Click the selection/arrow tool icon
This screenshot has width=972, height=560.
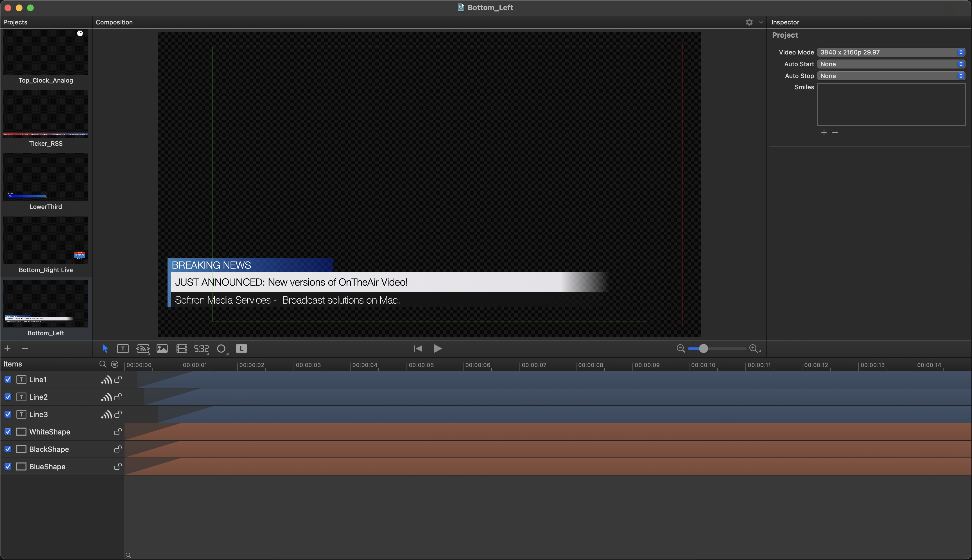click(x=105, y=348)
